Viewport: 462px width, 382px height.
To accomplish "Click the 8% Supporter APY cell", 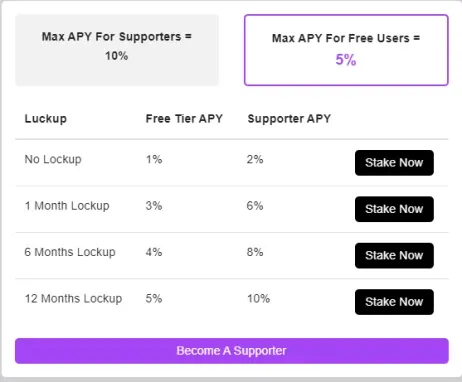I will (255, 252).
